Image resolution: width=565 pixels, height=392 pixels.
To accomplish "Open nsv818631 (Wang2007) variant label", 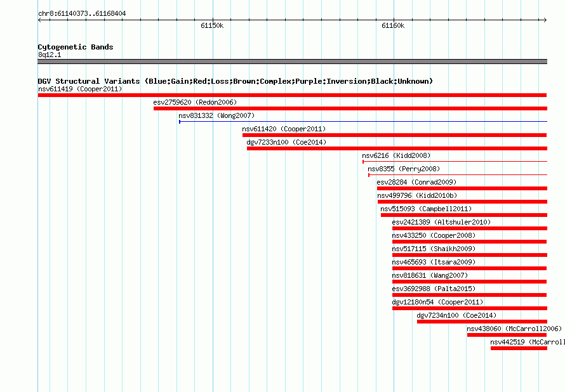I will point(430,275).
